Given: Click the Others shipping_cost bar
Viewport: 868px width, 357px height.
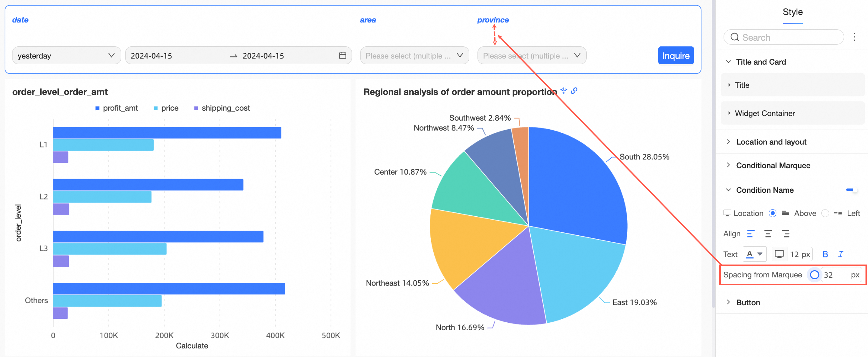Looking at the screenshot, I should click(x=60, y=313).
